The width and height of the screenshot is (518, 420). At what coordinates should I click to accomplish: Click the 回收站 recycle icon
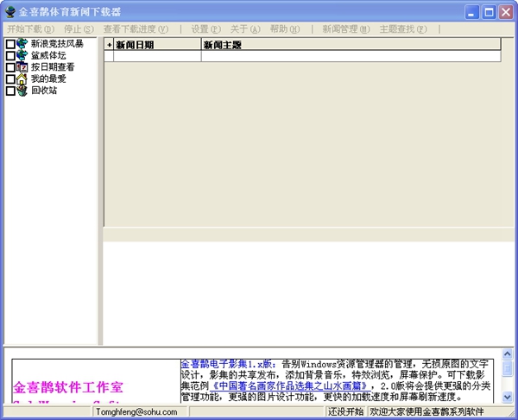(x=22, y=91)
